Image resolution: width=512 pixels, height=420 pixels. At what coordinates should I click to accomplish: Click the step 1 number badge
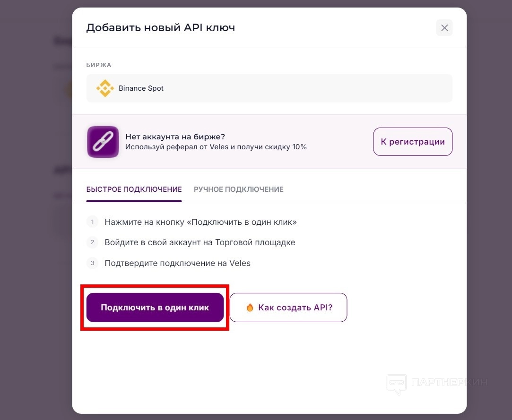coord(93,222)
